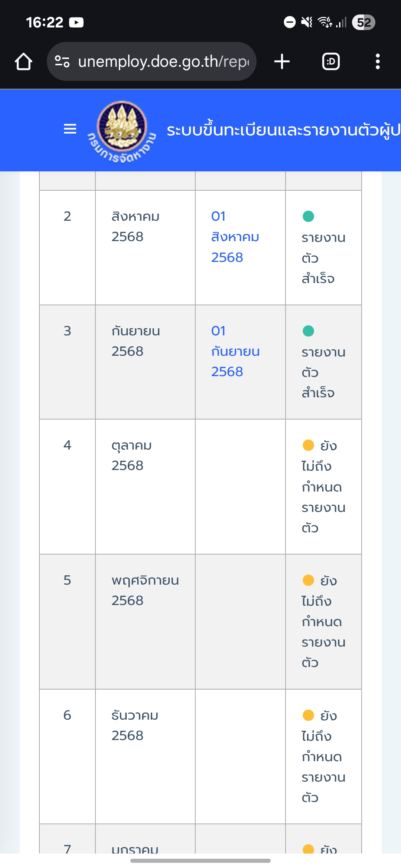The image size is (401, 868).
Task: Tap the YouTube notification icon in status bar
Action: click(x=76, y=23)
